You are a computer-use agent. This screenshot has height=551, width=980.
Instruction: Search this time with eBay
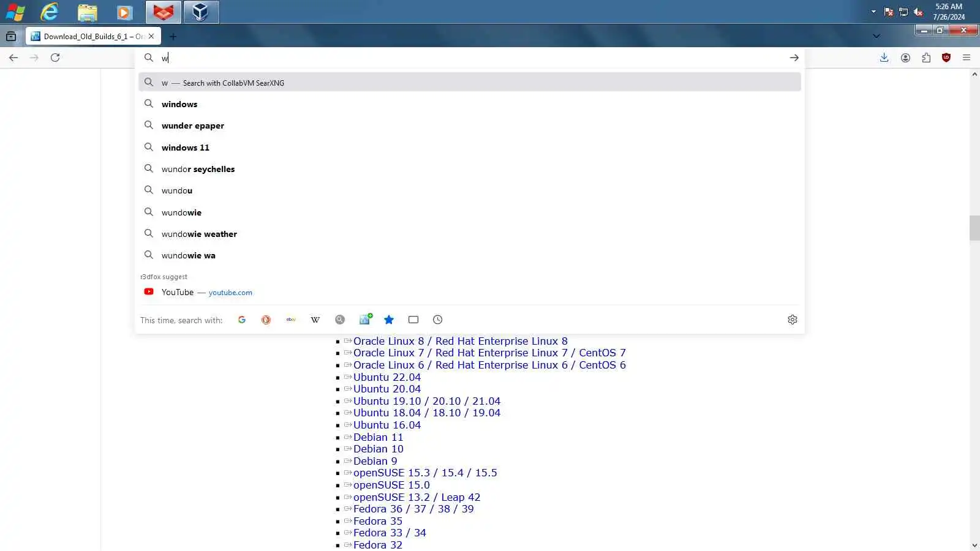291,320
